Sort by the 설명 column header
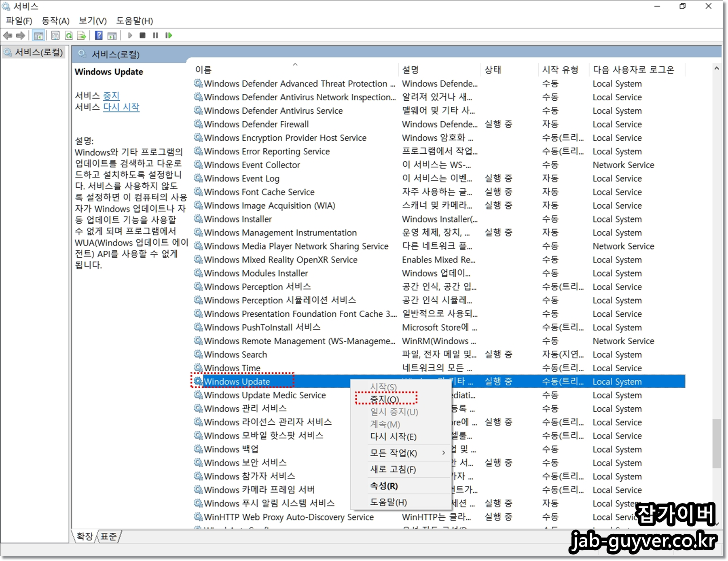 (x=440, y=70)
